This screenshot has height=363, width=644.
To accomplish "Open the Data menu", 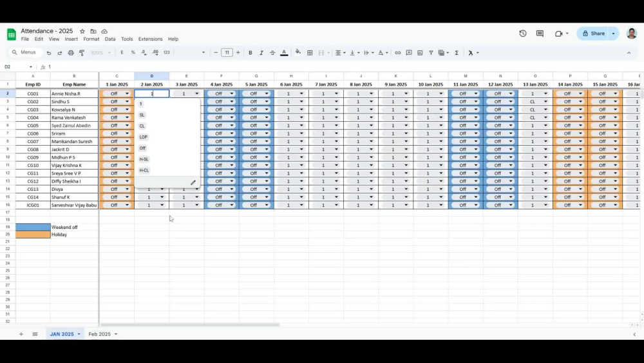I will 110,39.
